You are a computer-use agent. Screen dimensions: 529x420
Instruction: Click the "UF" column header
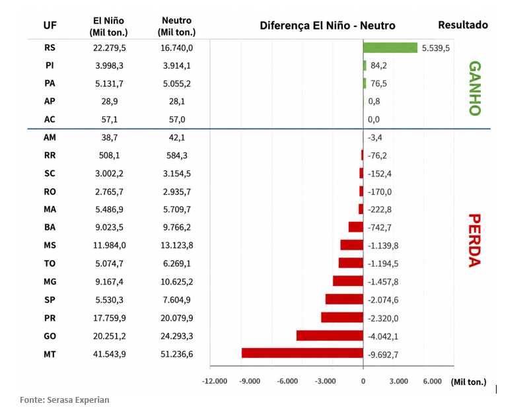50,26
